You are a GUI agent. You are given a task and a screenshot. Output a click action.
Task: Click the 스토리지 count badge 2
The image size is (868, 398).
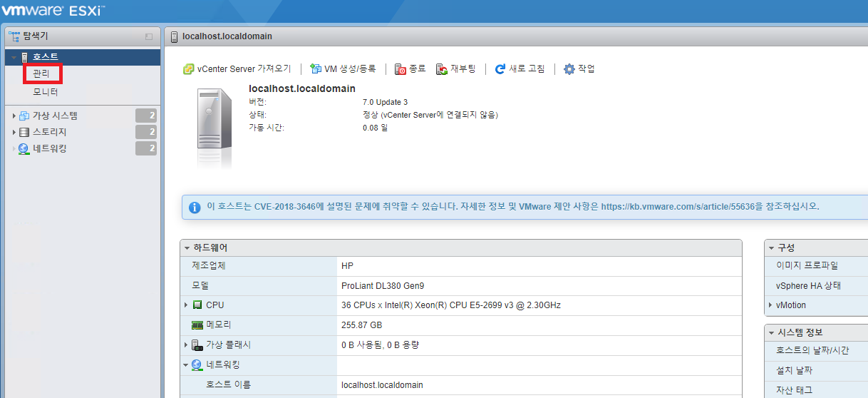(x=146, y=132)
